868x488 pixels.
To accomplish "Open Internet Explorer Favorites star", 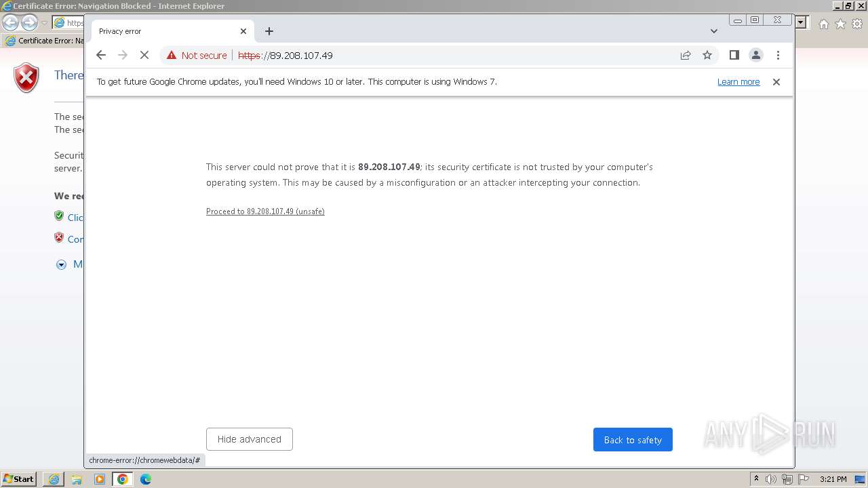I will pos(840,24).
